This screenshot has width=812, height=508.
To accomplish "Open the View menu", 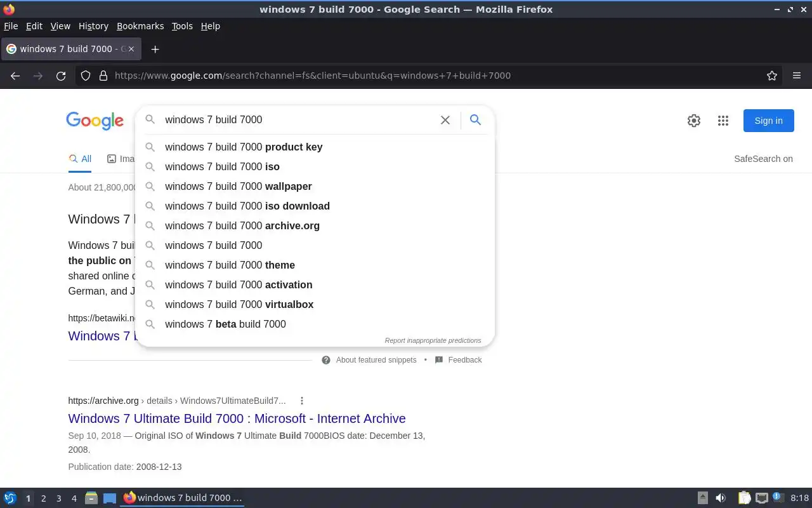I will [x=60, y=26].
